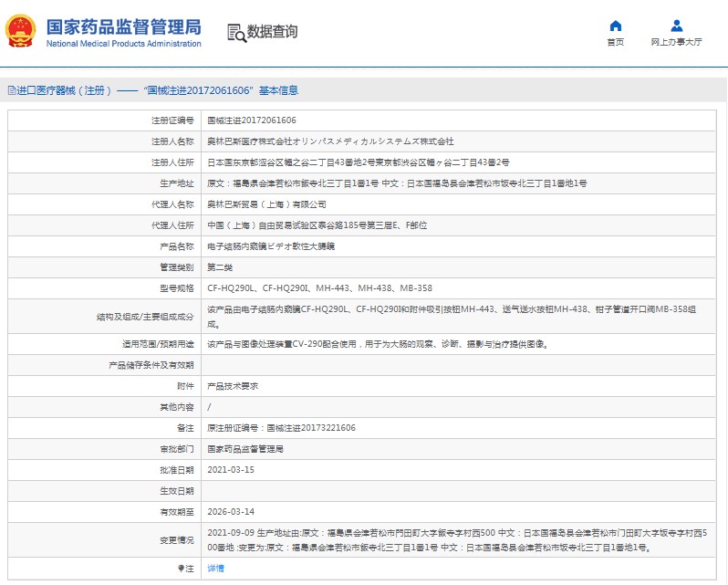Click the 变更情况 row label

176,540
